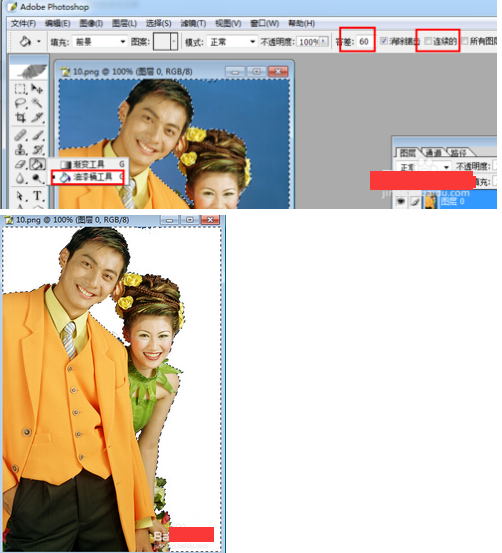Select the Dodge tool
The height and width of the screenshot is (553, 502).
pyautogui.click(x=37, y=178)
